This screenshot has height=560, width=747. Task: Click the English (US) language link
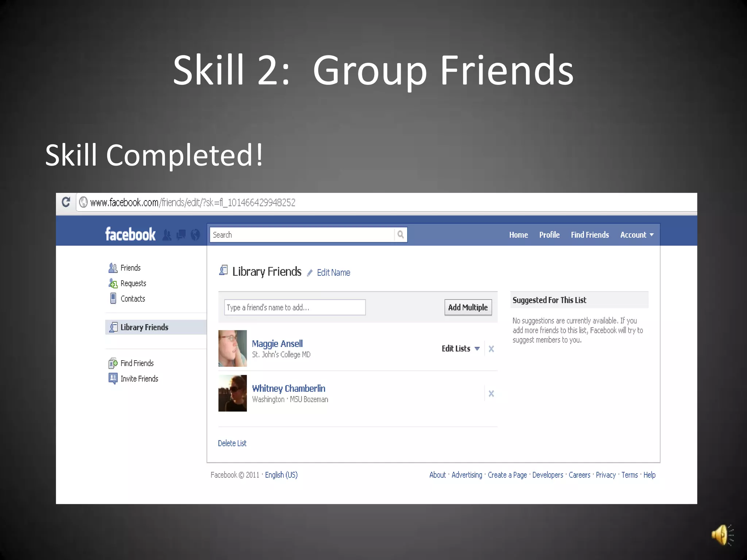[281, 475]
